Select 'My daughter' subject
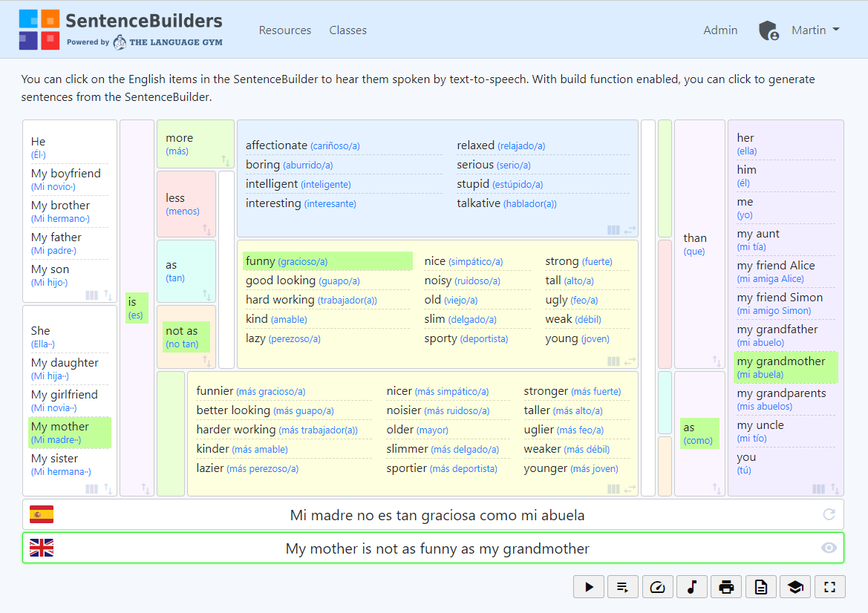The width and height of the screenshot is (868, 613). click(x=69, y=368)
